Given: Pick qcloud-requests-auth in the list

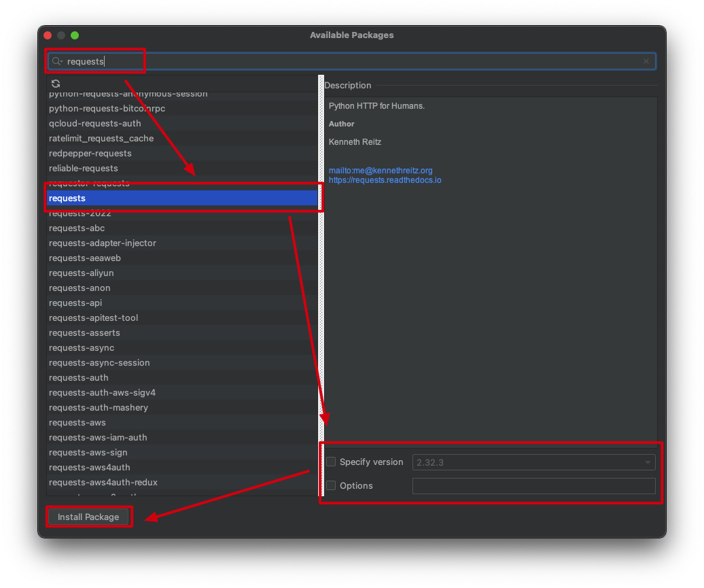Looking at the screenshot, I should pyautogui.click(x=95, y=123).
